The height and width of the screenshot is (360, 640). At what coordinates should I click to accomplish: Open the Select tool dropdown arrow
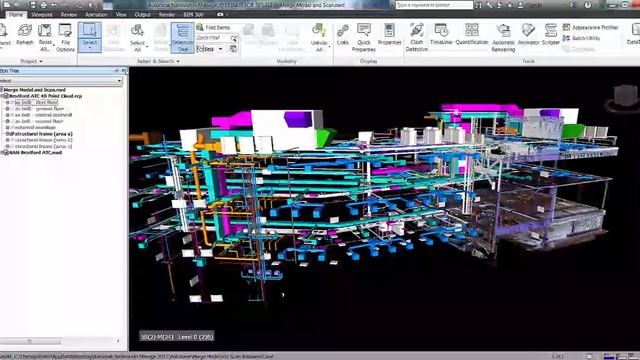(x=89, y=49)
